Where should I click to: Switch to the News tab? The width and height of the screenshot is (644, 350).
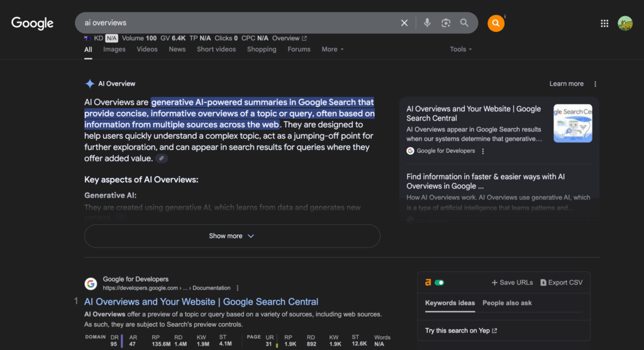(177, 49)
